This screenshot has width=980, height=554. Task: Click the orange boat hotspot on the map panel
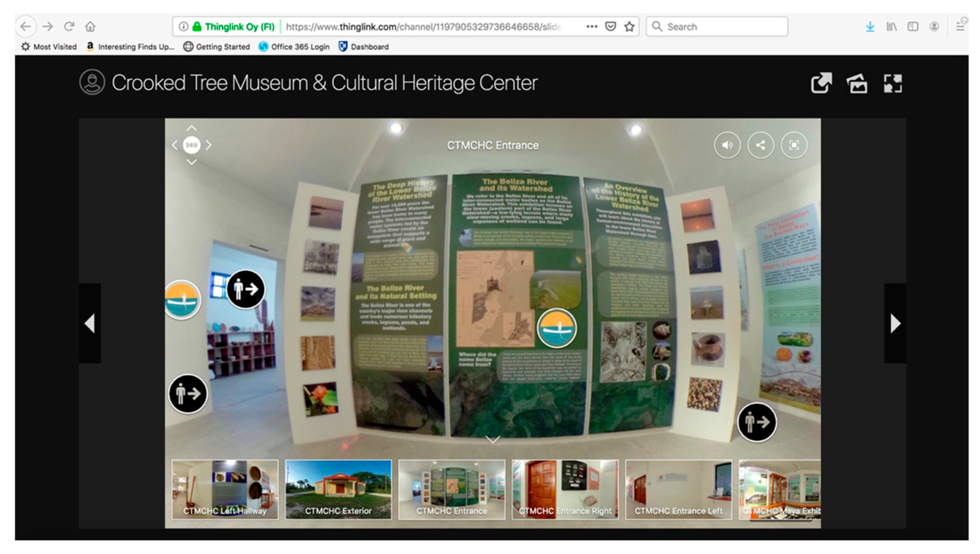(556, 328)
